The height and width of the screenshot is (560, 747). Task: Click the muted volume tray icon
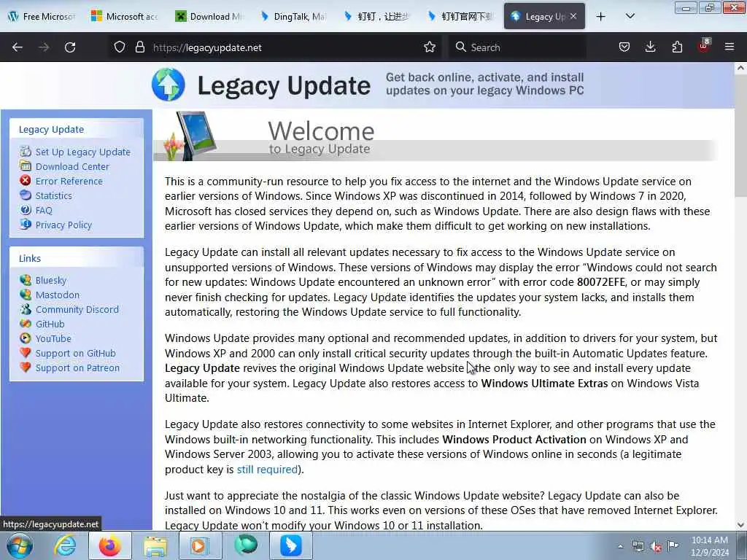pos(656,547)
